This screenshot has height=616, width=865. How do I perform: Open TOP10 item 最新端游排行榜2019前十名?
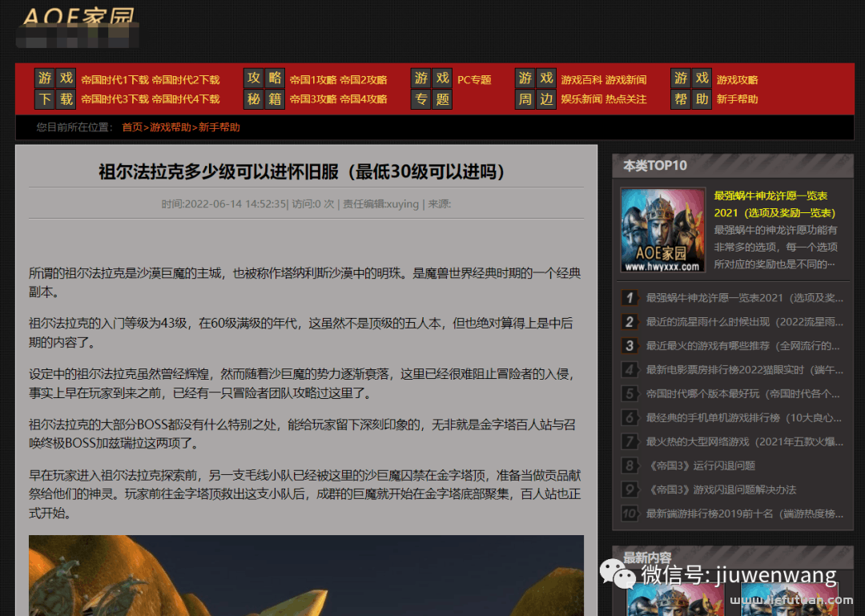tap(744, 514)
